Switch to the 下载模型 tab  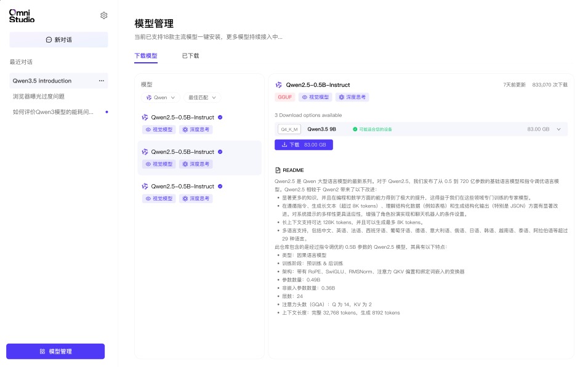146,56
